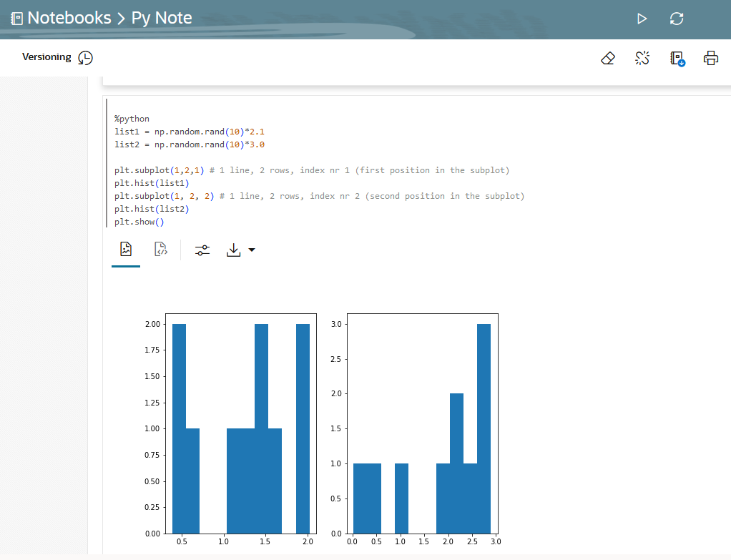The height and width of the screenshot is (560, 731).
Task: Click the left histogram plot
Action: coord(241,423)
